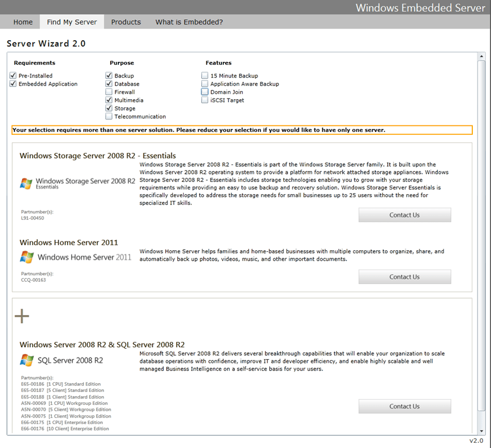Image resolution: width=491 pixels, height=448 pixels.
Task: Uncheck the Storage purpose checkbox
Action: coord(108,108)
